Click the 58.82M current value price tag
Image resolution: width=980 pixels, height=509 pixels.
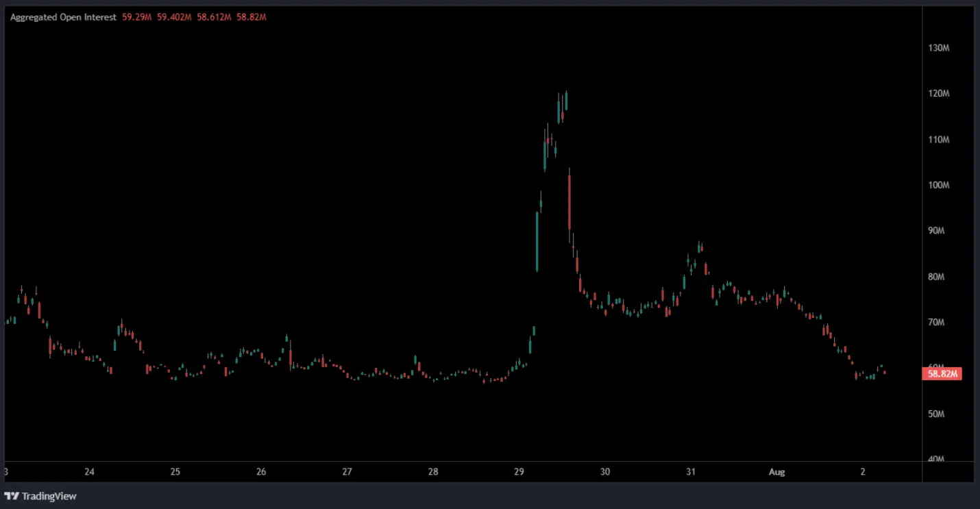point(944,374)
